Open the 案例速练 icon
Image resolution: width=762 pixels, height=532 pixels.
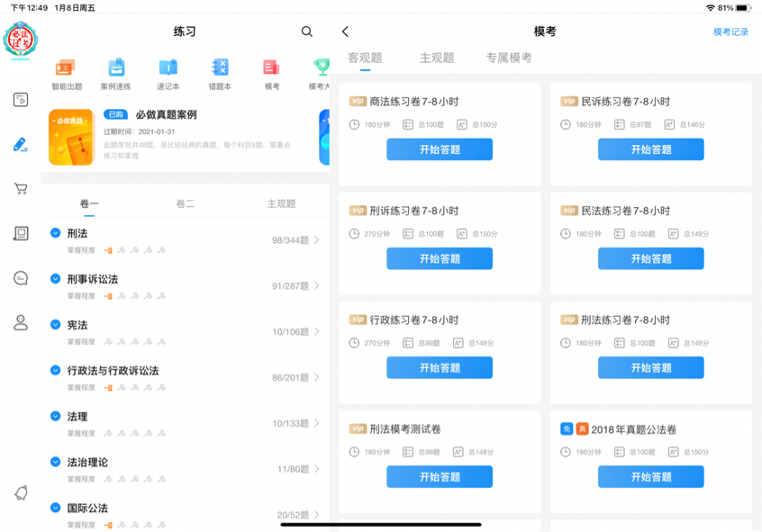point(116,67)
